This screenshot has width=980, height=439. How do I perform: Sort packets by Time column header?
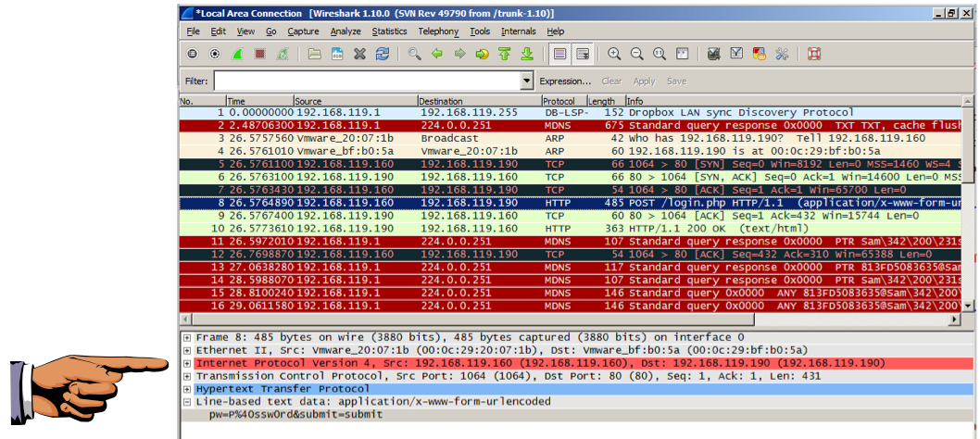point(259,101)
